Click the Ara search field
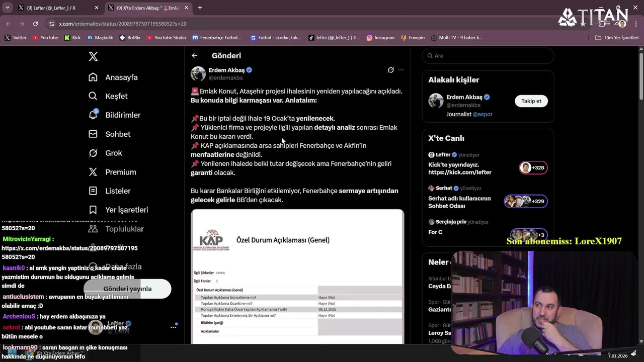Image resolution: width=644 pixels, height=362 pixels. pyautogui.click(x=488, y=56)
